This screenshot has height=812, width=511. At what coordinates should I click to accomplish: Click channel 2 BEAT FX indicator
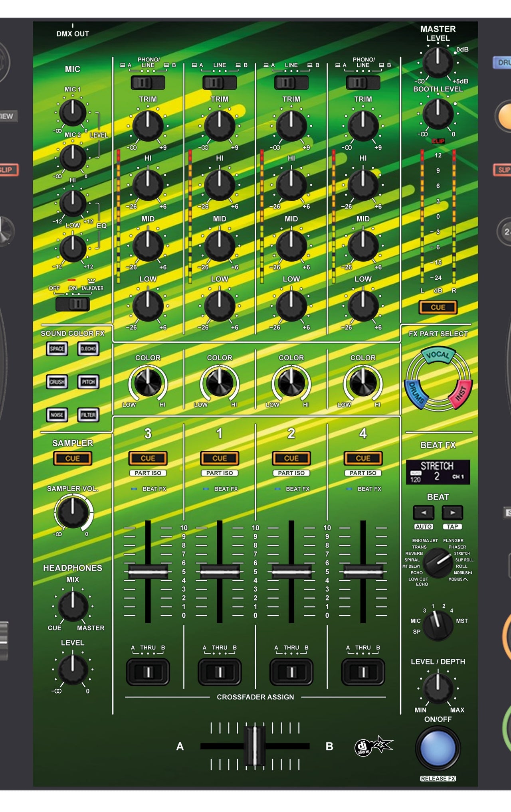pos(277,489)
